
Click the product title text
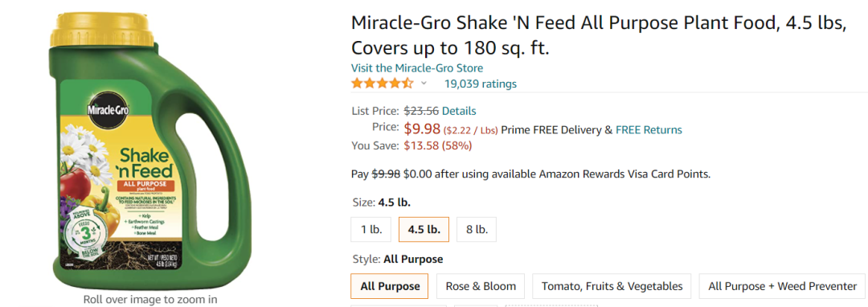[x=599, y=36]
